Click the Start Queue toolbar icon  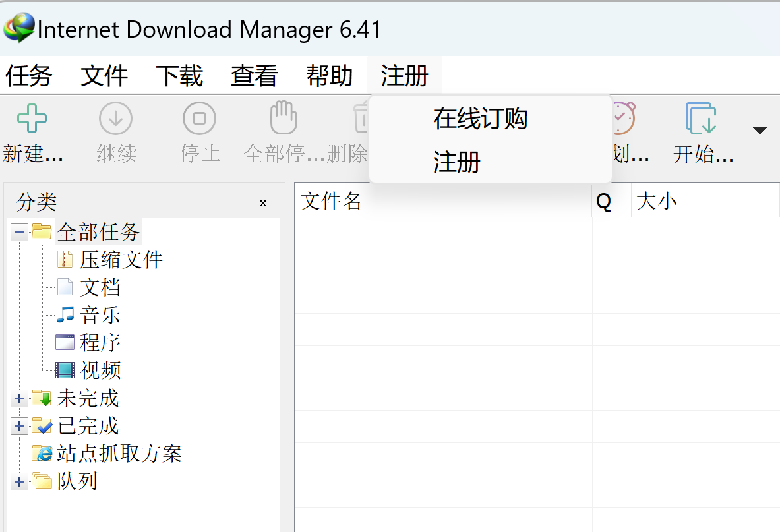702,119
